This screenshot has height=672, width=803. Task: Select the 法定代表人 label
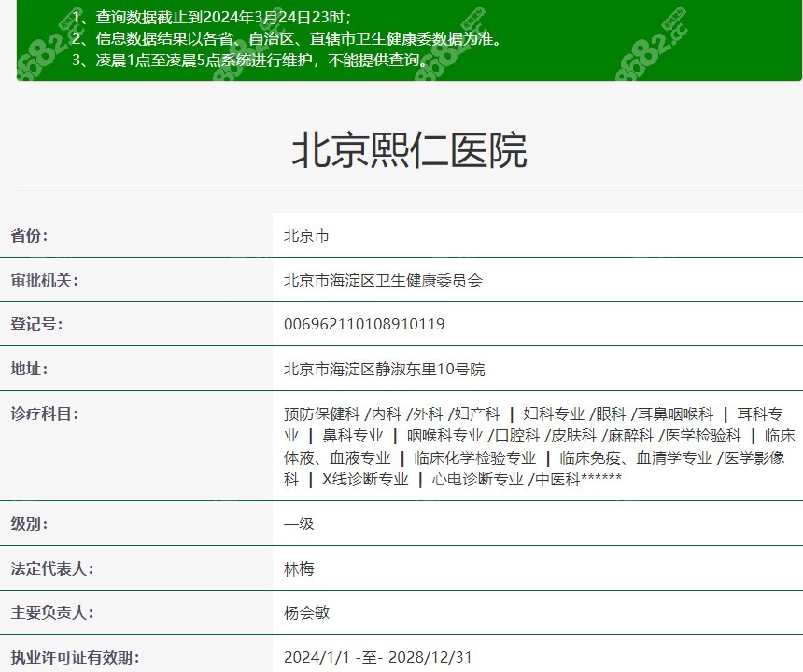click(x=52, y=568)
